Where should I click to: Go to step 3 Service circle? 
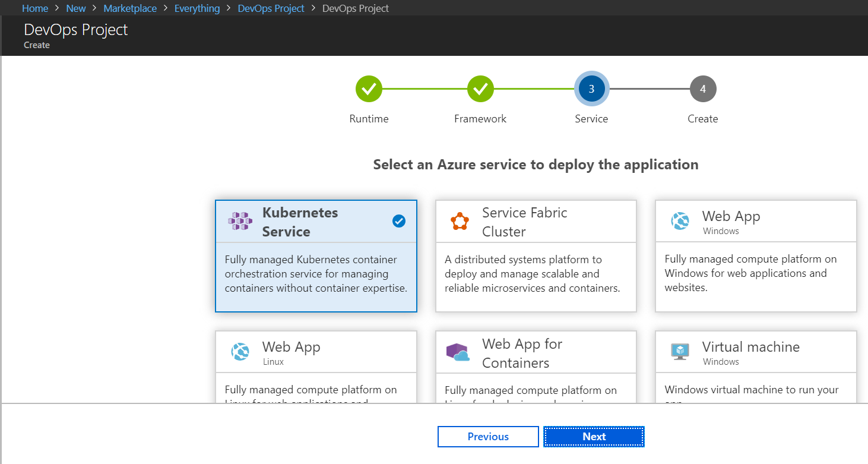[x=591, y=89]
